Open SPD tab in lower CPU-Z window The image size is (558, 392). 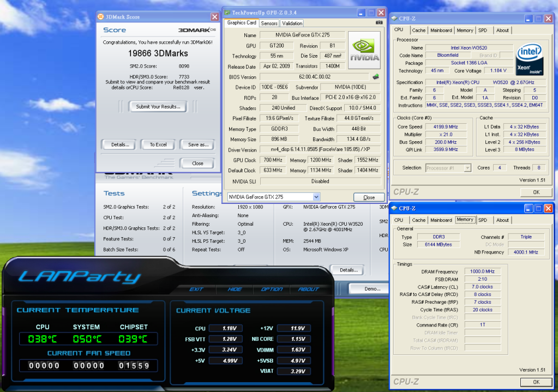click(483, 220)
